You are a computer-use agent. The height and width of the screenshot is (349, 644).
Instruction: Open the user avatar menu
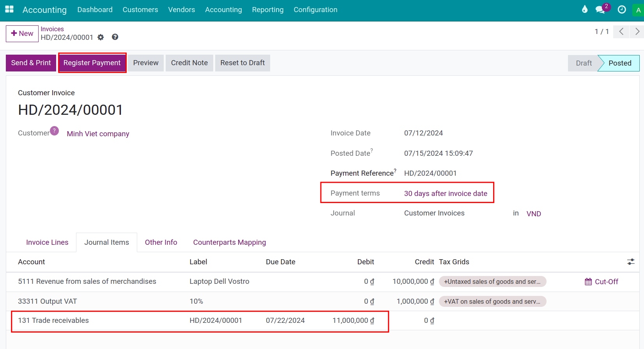tap(638, 10)
